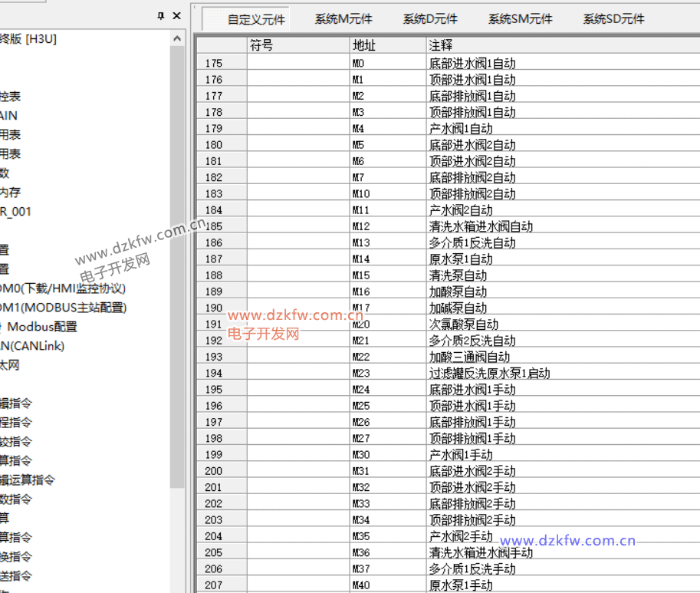
Task: Sort by the 地址 column header
Action: pyautogui.click(x=387, y=46)
